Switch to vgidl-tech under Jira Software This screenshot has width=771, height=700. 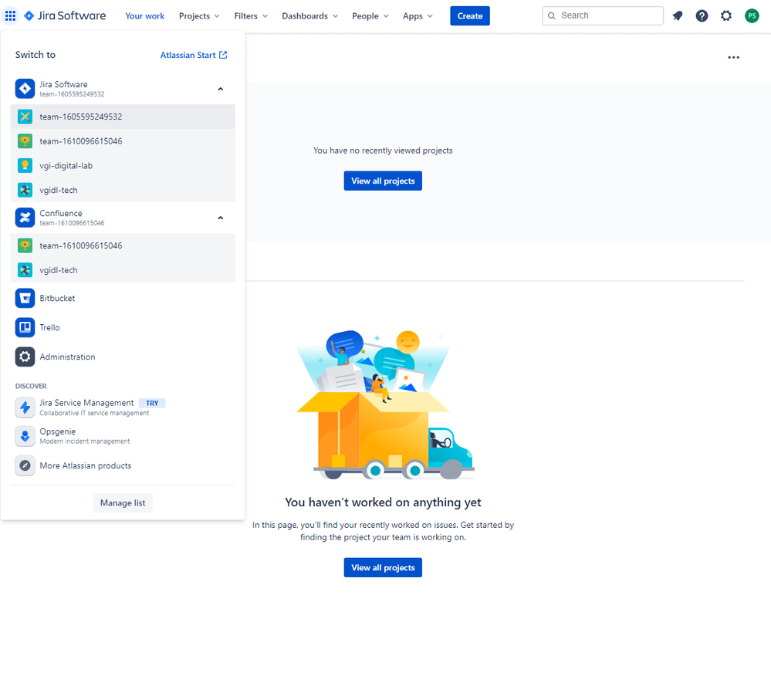[123, 190]
